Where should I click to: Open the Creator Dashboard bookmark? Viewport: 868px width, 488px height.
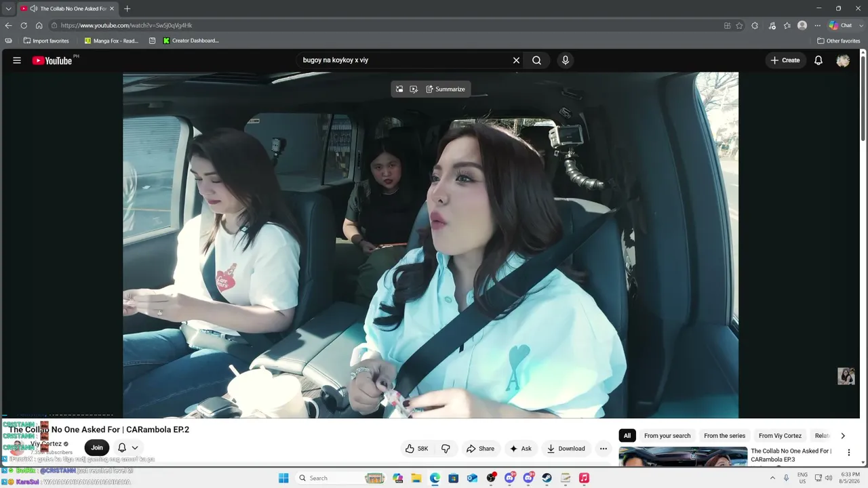coord(191,41)
